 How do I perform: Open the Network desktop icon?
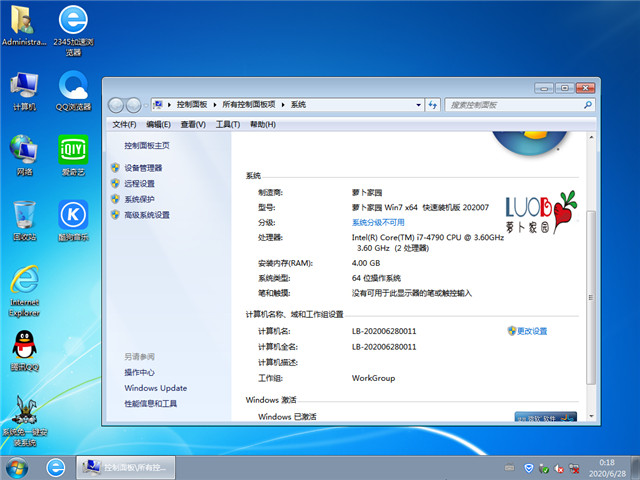[x=24, y=156]
